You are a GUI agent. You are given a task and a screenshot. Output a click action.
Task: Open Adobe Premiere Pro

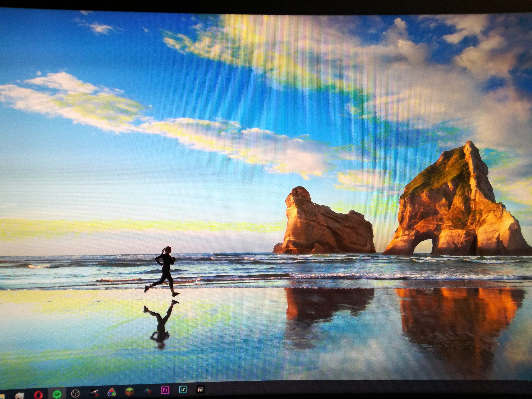pyautogui.click(x=165, y=390)
